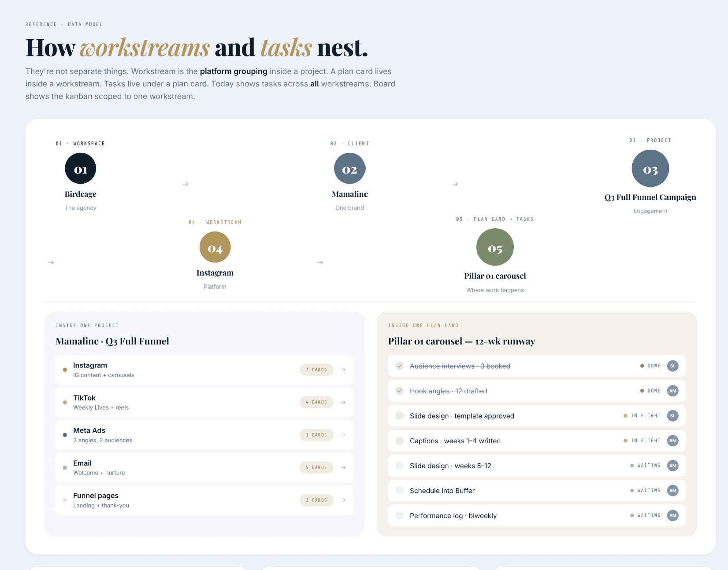Image resolution: width=728 pixels, height=570 pixels.
Task: Click the 05 Pillar 01 carousel circle
Action: coord(495,247)
